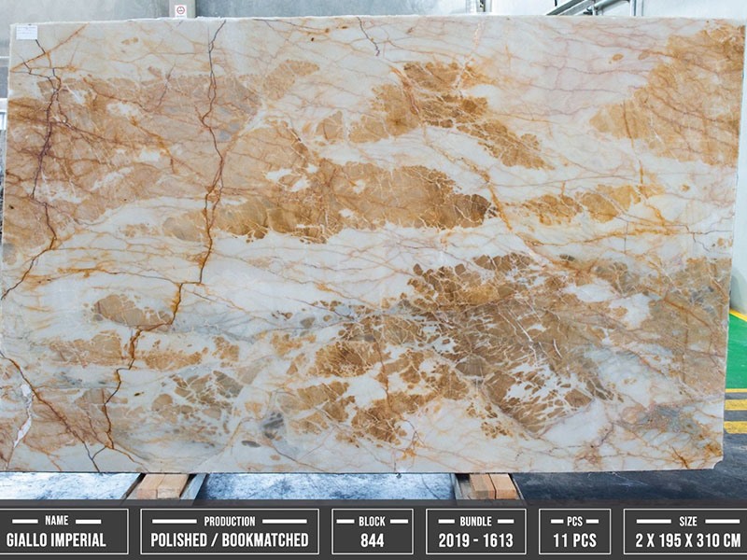Click the PRODUCTION label heading
The width and height of the screenshot is (747, 560).
[230, 521]
